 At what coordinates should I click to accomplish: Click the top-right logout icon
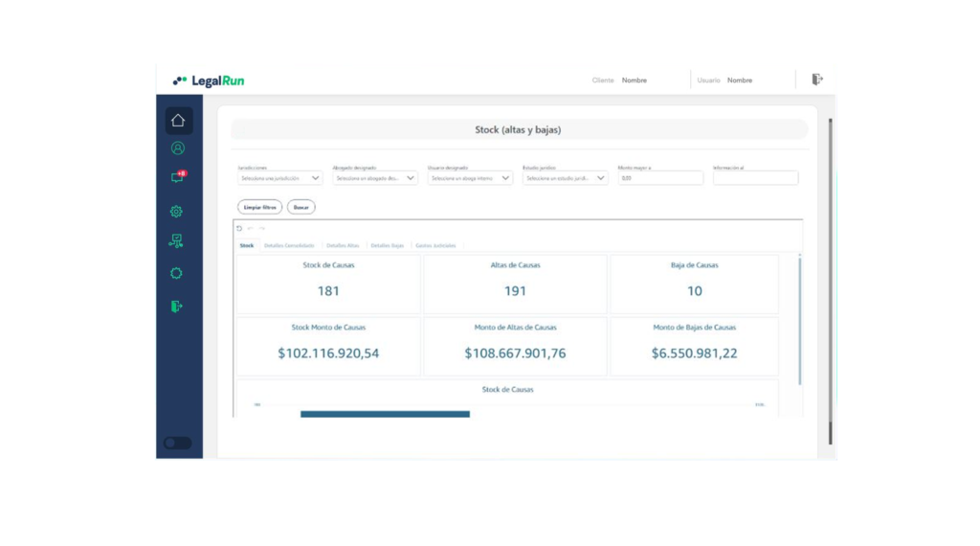point(816,80)
